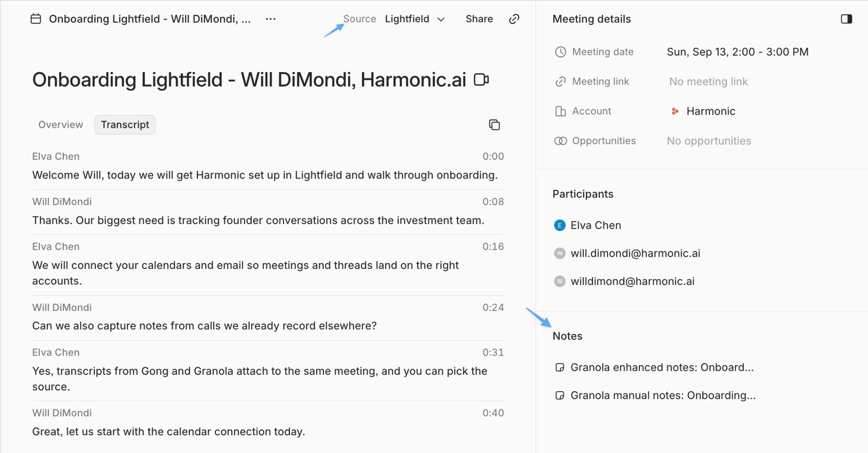
Task: Click the "transcripts from Gong and Granola" line
Action: pos(260,379)
